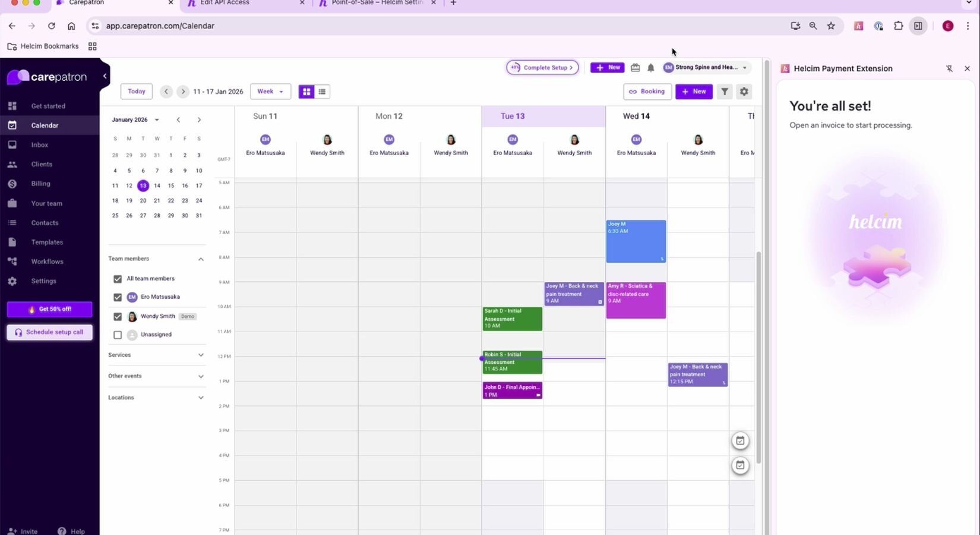Switch to list calendar view icon
980x535 pixels.
click(x=322, y=92)
